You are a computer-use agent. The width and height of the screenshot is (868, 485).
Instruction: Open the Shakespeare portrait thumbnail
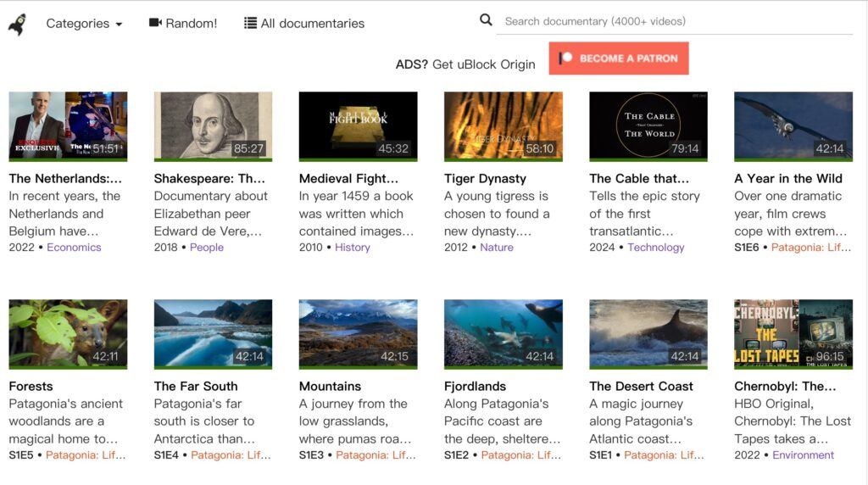[213, 125]
